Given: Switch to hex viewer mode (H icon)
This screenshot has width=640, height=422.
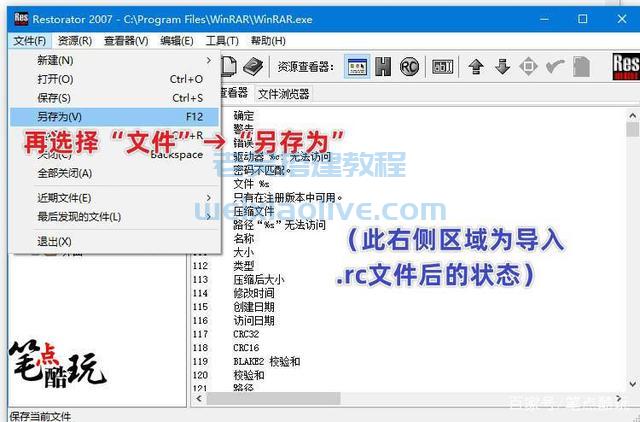Looking at the screenshot, I should (x=383, y=67).
